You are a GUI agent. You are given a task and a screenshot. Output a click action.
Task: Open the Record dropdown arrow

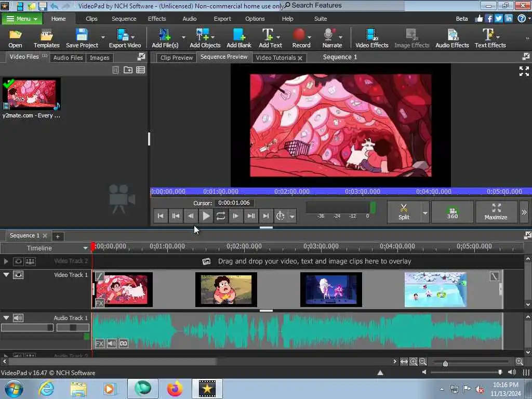tap(310, 37)
